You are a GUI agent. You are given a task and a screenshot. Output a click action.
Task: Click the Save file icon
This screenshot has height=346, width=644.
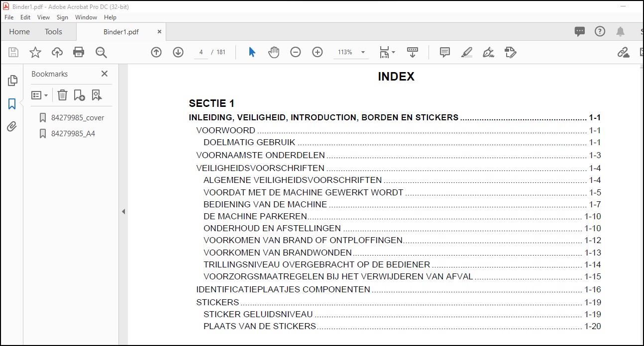point(13,52)
